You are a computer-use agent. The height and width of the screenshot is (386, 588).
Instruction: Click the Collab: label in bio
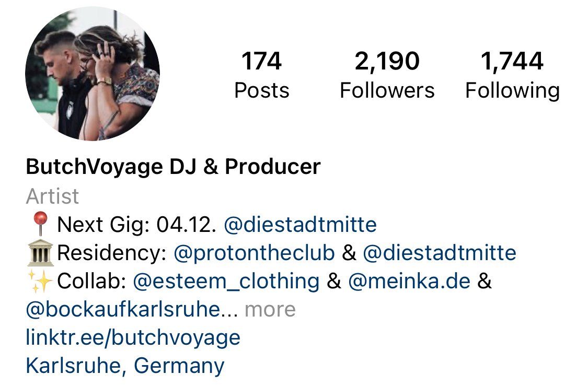click(x=91, y=281)
